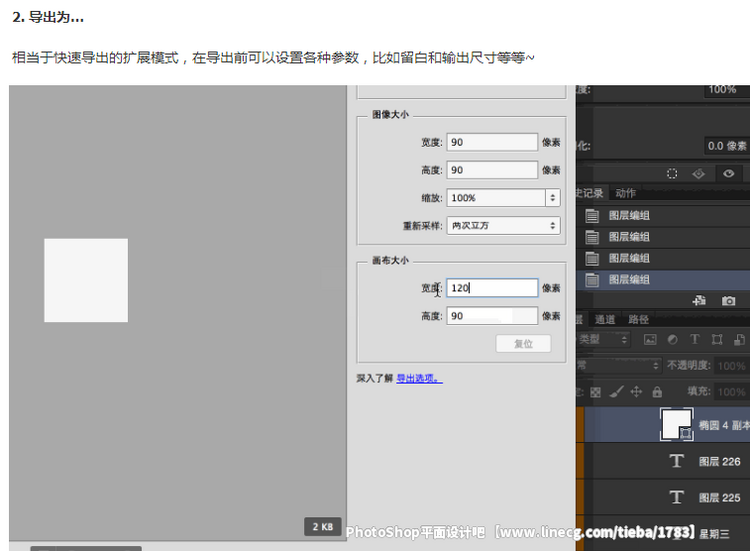Click the 填充 100% value field
750x551 pixels.
[x=732, y=392]
